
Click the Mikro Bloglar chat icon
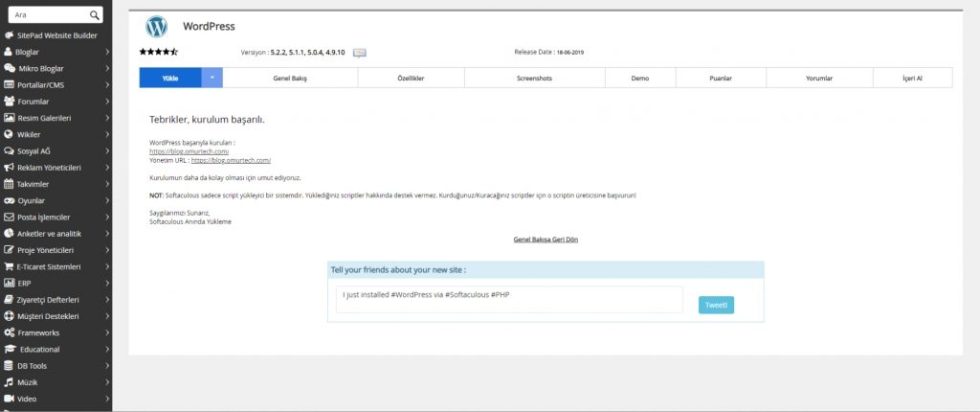[10, 68]
